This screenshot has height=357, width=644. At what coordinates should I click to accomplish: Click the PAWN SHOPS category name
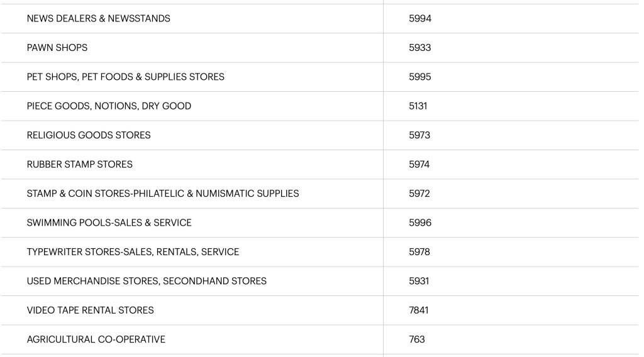57,48
